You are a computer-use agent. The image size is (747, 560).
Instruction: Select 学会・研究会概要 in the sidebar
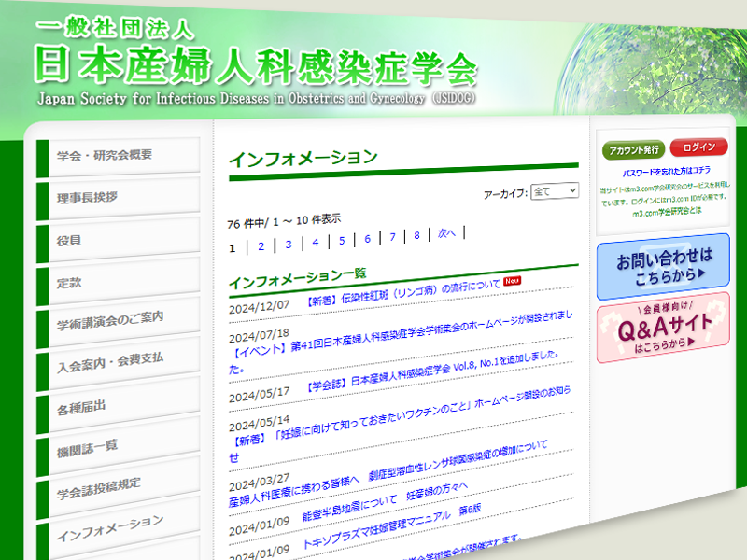[x=105, y=156]
